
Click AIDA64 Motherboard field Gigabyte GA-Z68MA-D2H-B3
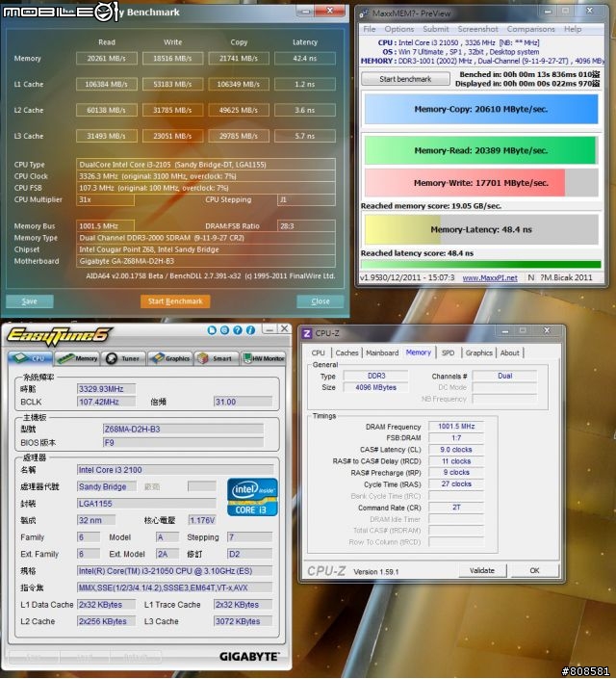(206, 261)
